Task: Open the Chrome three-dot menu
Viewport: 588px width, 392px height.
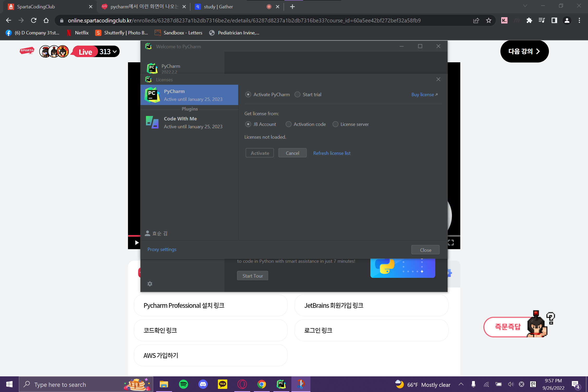Action: click(x=579, y=20)
